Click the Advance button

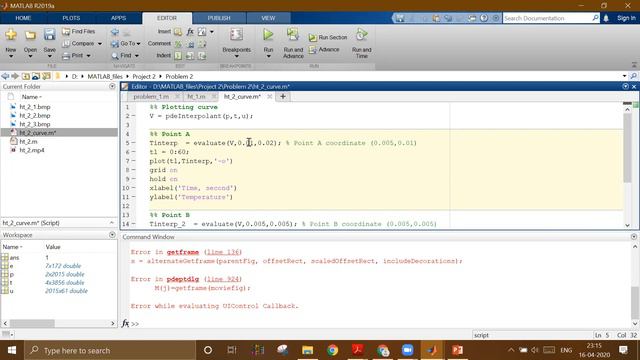click(324, 49)
